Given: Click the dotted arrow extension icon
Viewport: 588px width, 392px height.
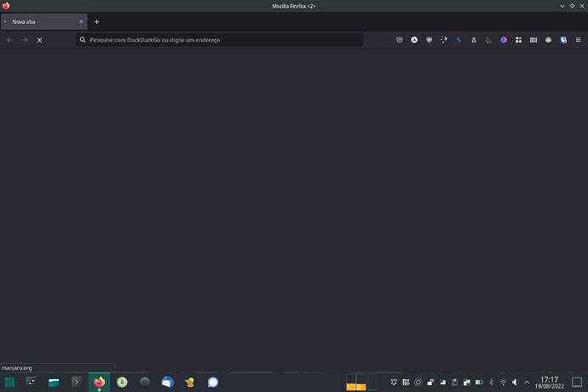Looking at the screenshot, I should 444,40.
